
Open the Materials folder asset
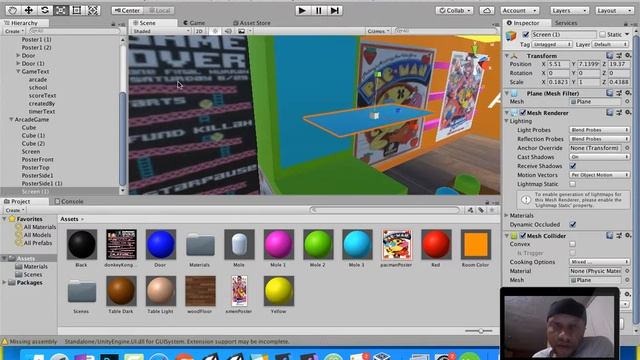point(200,244)
